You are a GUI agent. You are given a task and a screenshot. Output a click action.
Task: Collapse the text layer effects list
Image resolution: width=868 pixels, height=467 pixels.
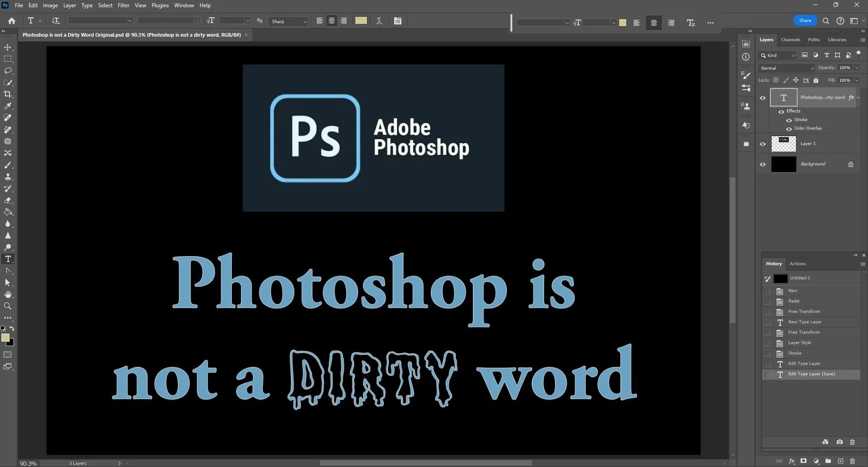tap(858, 98)
